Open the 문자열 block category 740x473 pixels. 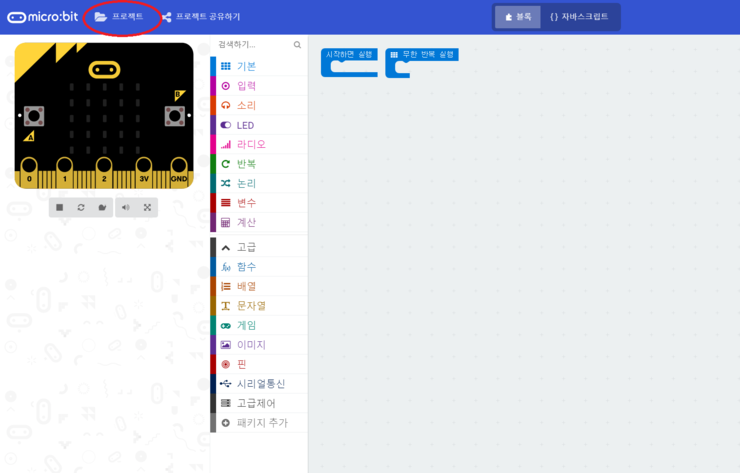(x=259, y=306)
